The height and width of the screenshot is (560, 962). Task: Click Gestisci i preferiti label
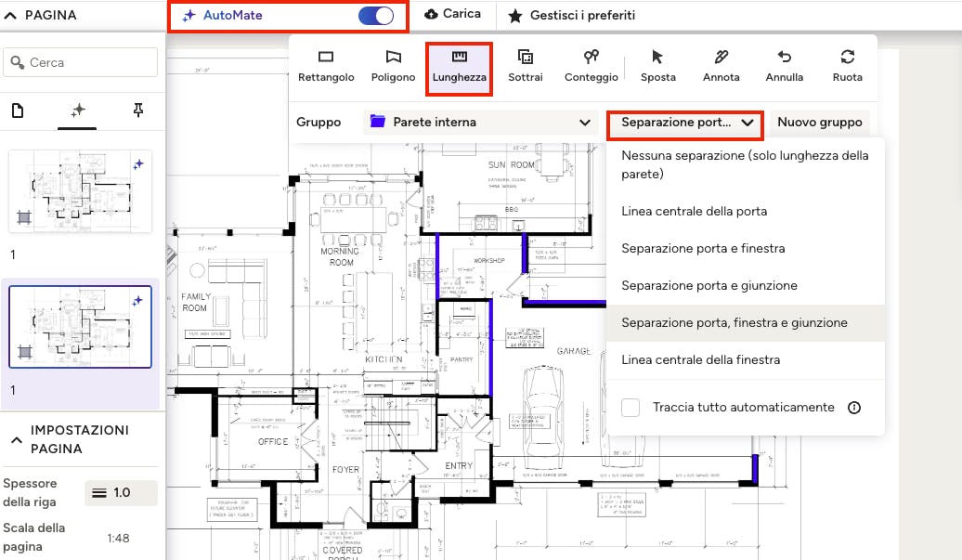(x=582, y=16)
